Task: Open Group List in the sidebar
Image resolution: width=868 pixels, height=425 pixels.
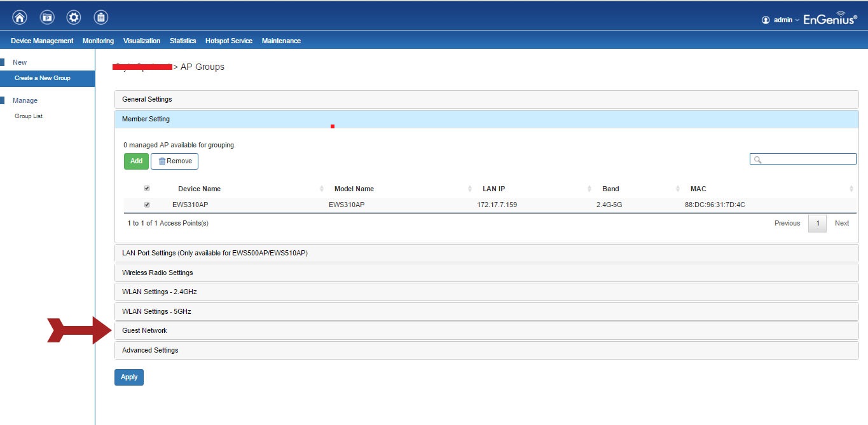Action: pos(29,116)
